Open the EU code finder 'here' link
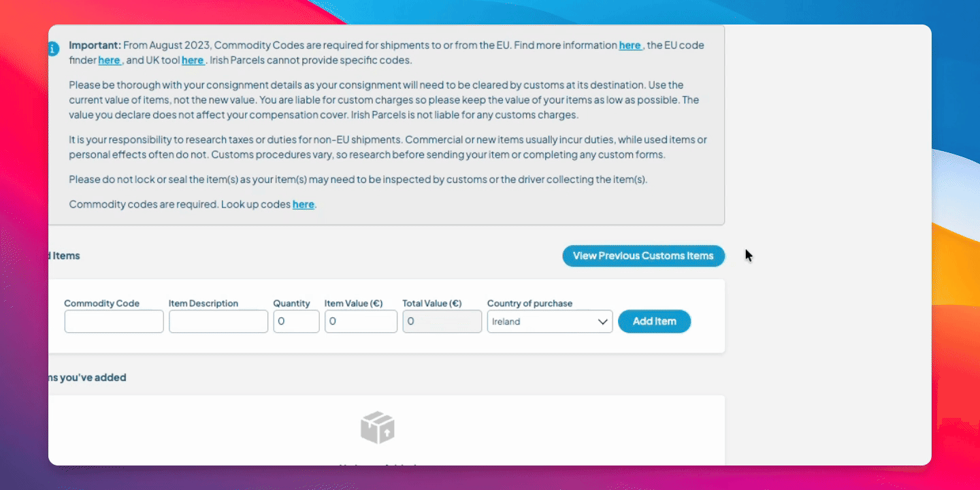 [109, 61]
